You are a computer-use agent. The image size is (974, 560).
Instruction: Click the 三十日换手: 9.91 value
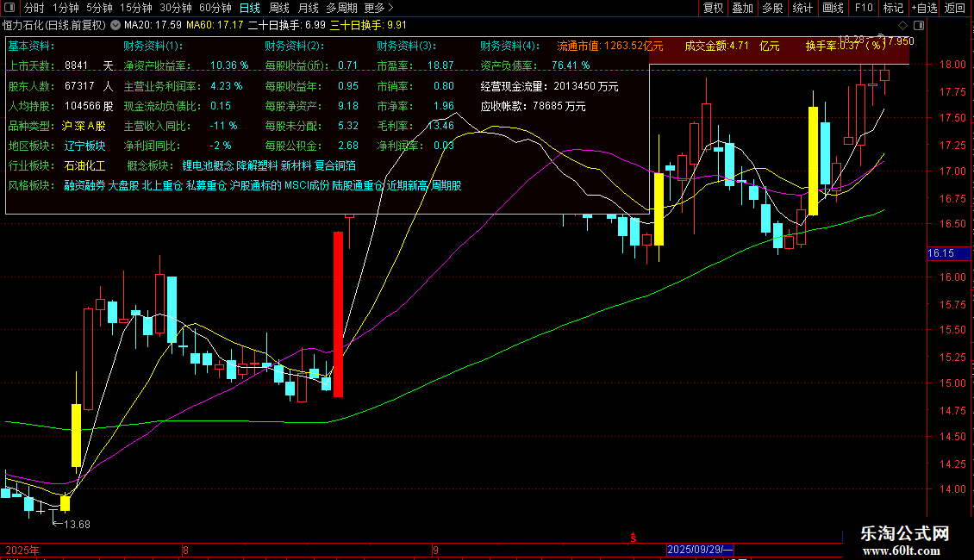[x=368, y=26]
